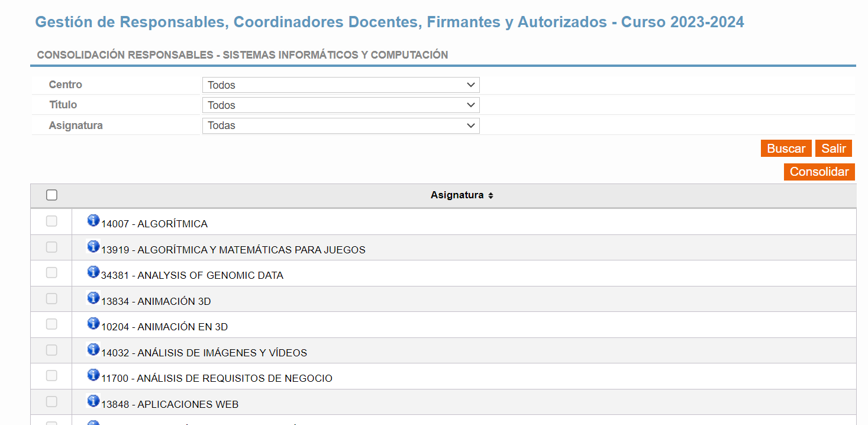Click info icon for ANÁLISIS DE IMÁGENES Y VÍDEOS
The width and height of the screenshot is (868, 425).
(x=93, y=349)
